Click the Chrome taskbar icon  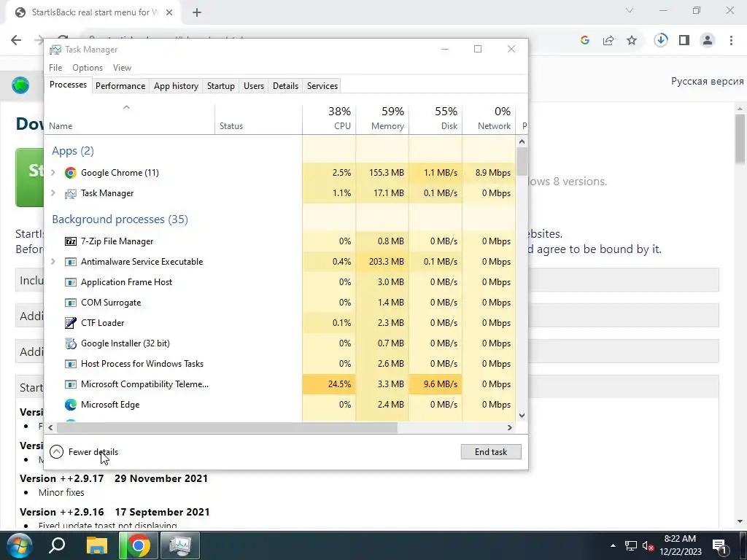click(x=138, y=545)
